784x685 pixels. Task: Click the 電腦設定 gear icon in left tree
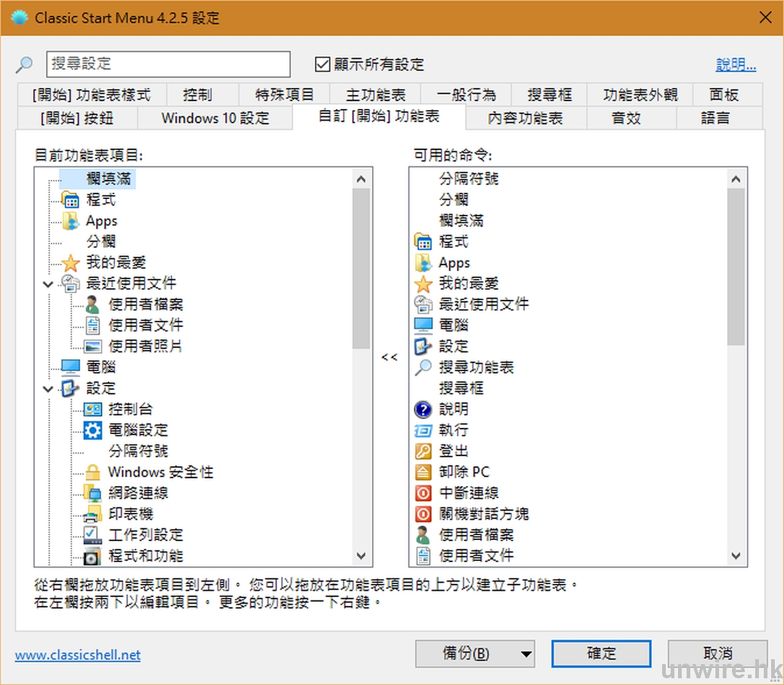coord(92,430)
